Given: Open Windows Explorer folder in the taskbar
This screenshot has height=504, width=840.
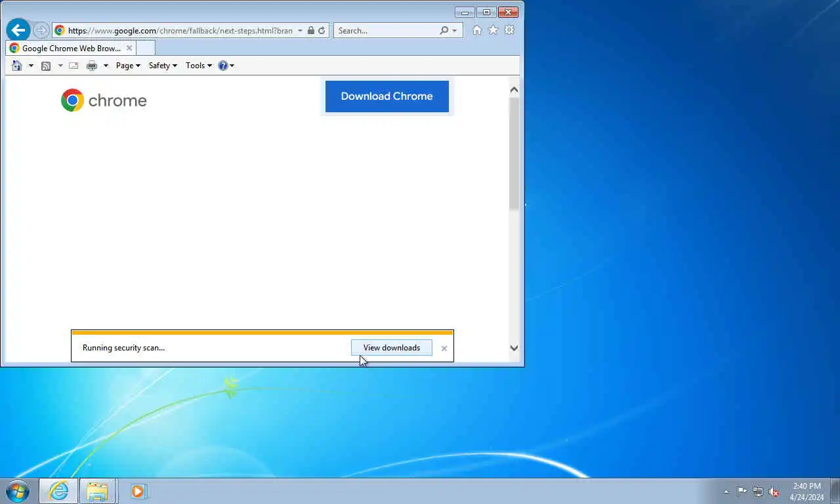Looking at the screenshot, I should point(97,491).
